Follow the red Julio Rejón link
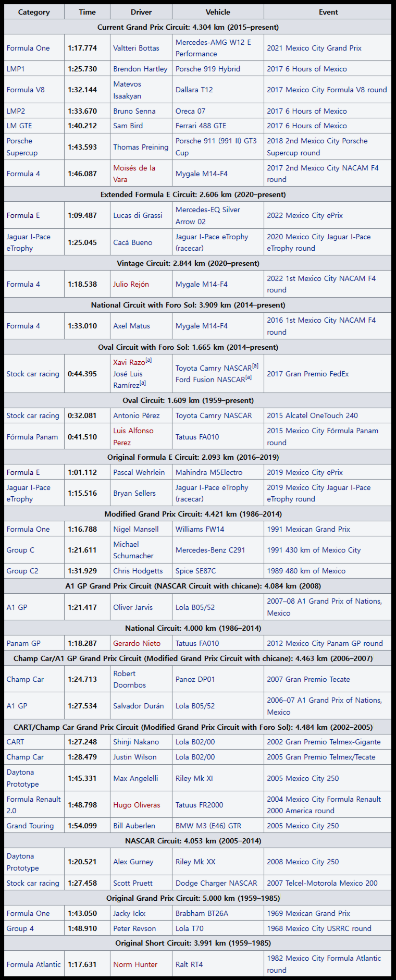Screen dimensions: 396x980 pyautogui.click(x=131, y=284)
